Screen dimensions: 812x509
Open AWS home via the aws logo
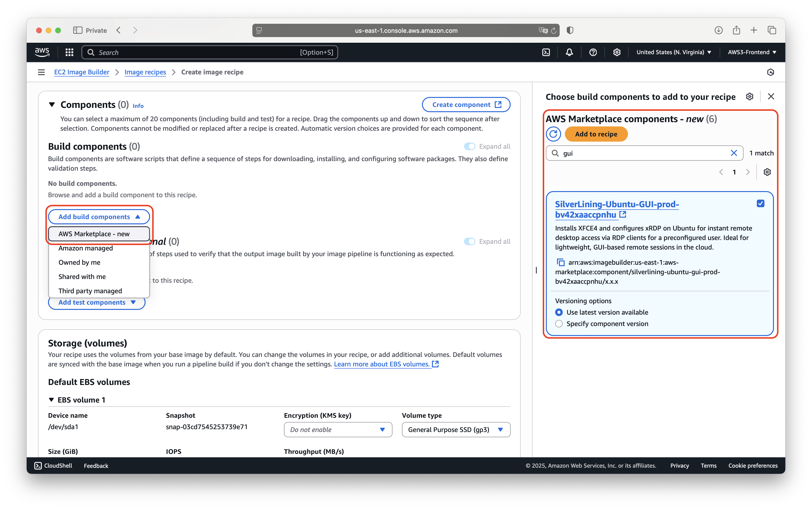click(42, 52)
